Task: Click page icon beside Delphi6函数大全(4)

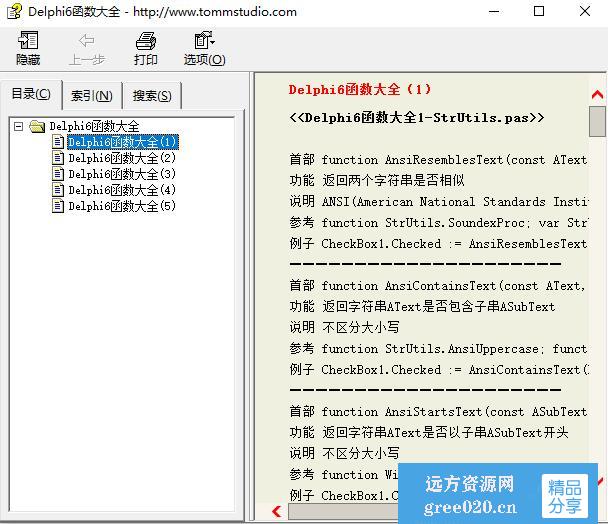Action: [58, 190]
